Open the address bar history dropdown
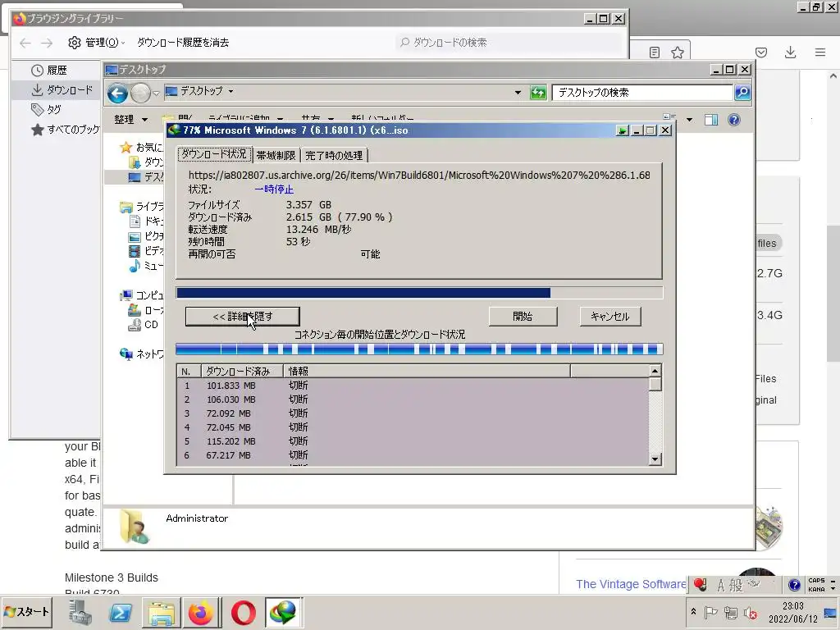This screenshot has width=840, height=630. click(518, 93)
